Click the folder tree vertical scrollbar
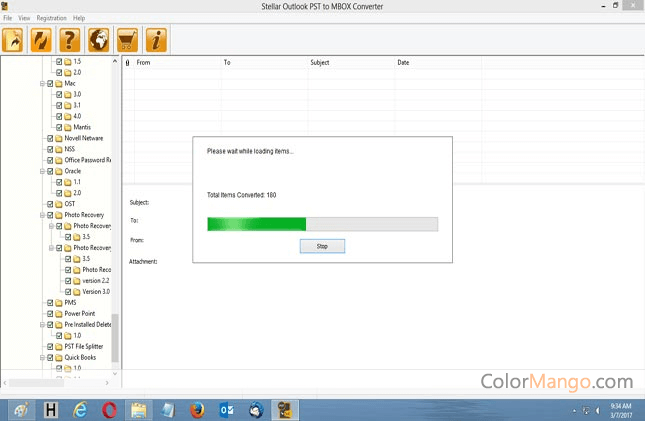This screenshot has width=645, height=421. [x=115, y=338]
